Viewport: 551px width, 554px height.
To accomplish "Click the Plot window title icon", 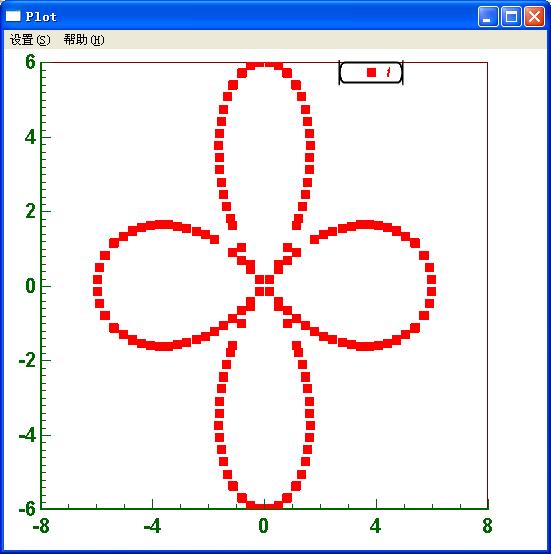I will pyautogui.click(x=13, y=16).
